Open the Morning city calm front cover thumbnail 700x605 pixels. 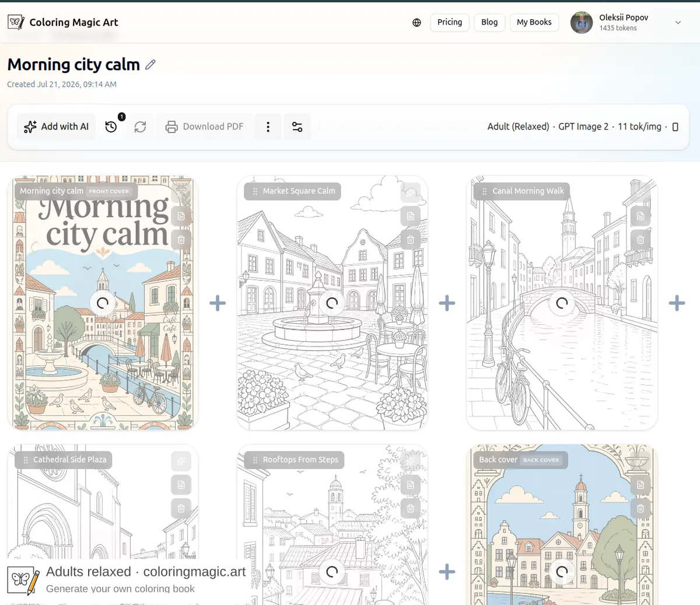pyautogui.click(x=103, y=303)
